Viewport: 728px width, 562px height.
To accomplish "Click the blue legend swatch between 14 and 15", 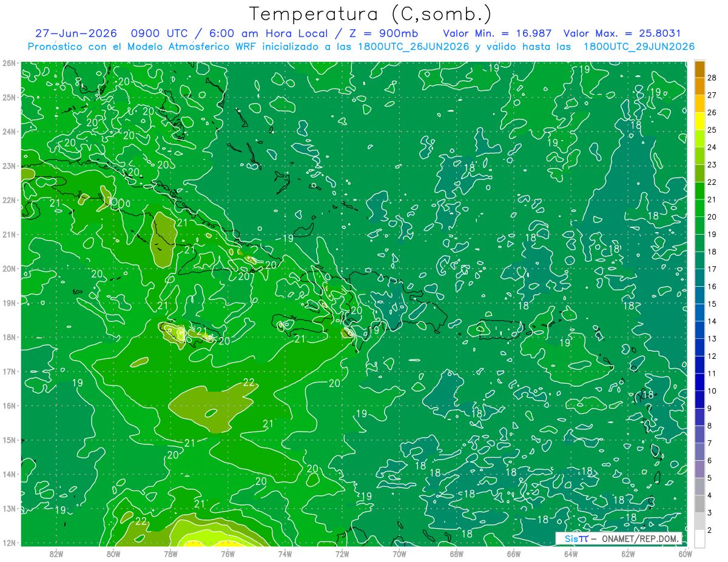I will 699,313.
